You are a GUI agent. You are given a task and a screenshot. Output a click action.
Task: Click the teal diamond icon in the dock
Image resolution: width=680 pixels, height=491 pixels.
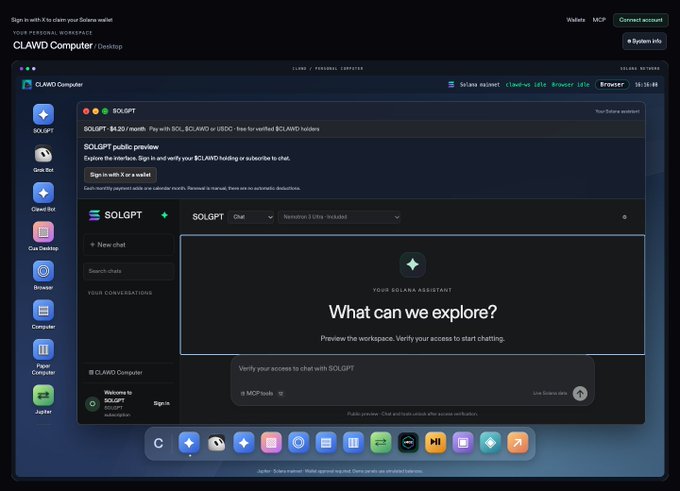pos(490,442)
